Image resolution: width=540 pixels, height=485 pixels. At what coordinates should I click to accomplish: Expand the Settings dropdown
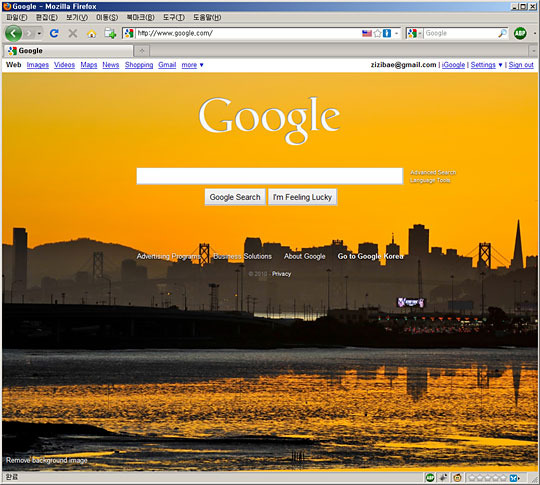pos(486,65)
